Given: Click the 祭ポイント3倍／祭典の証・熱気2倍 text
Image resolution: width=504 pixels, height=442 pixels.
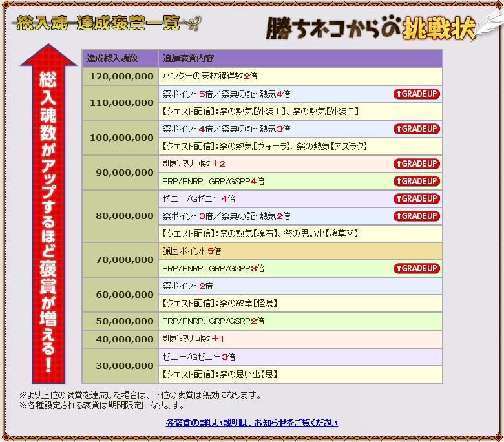Looking at the screenshot, I should tap(226, 216).
